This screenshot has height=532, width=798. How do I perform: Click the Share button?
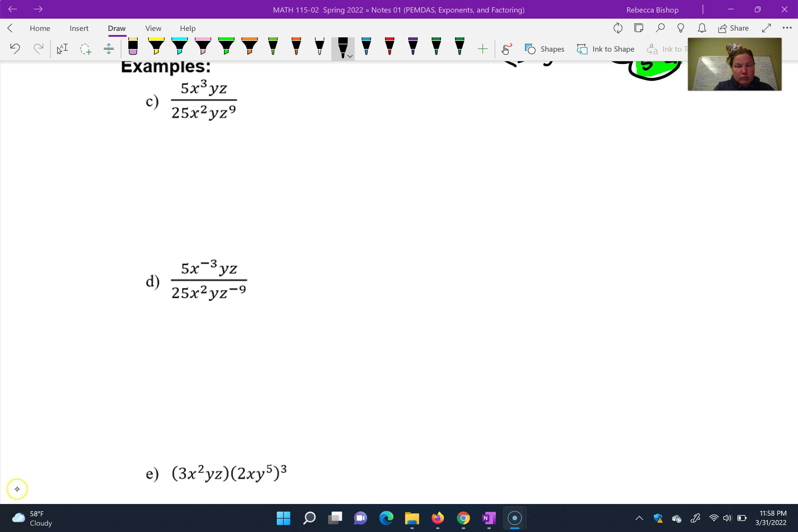click(733, 28)
